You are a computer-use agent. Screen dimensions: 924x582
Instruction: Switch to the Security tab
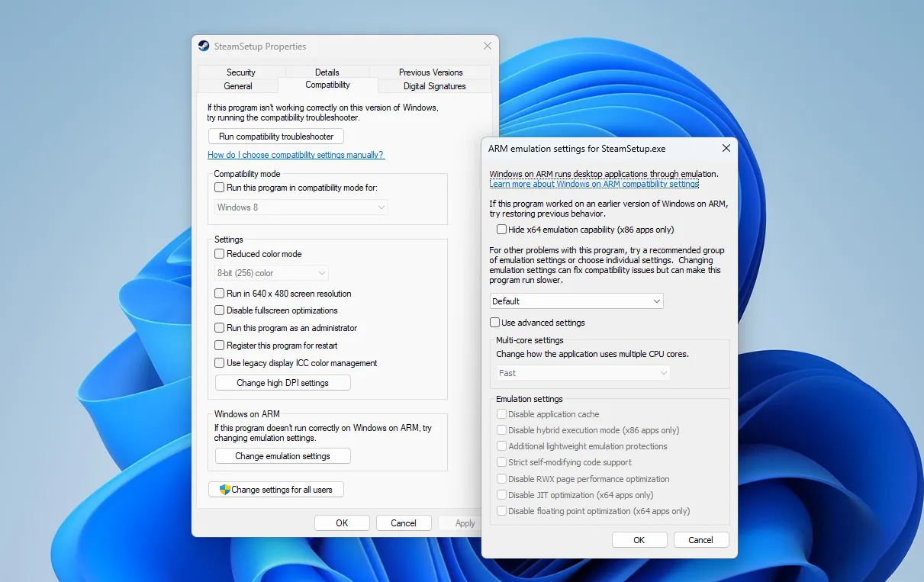point(241,72)
